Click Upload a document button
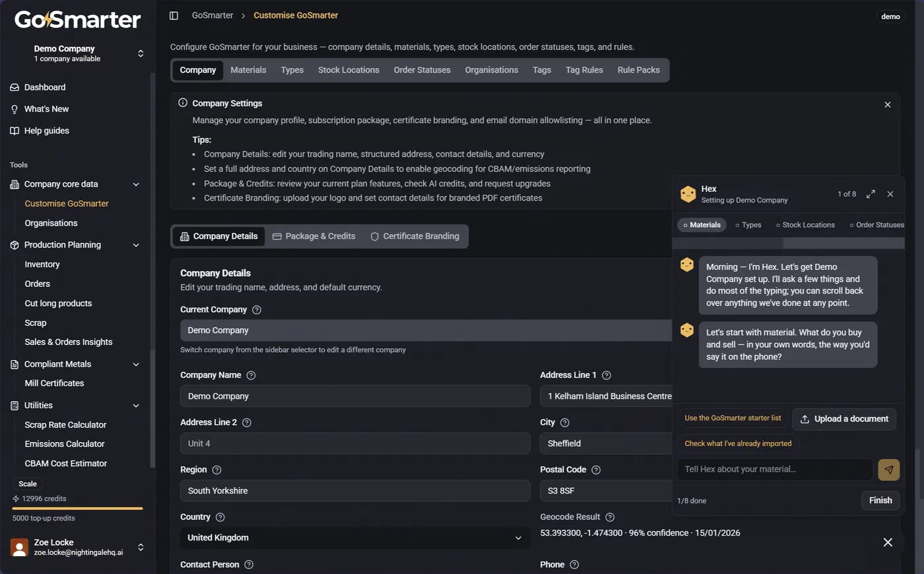The width and height of the screenshot is (924, 574). pos(844,419)
